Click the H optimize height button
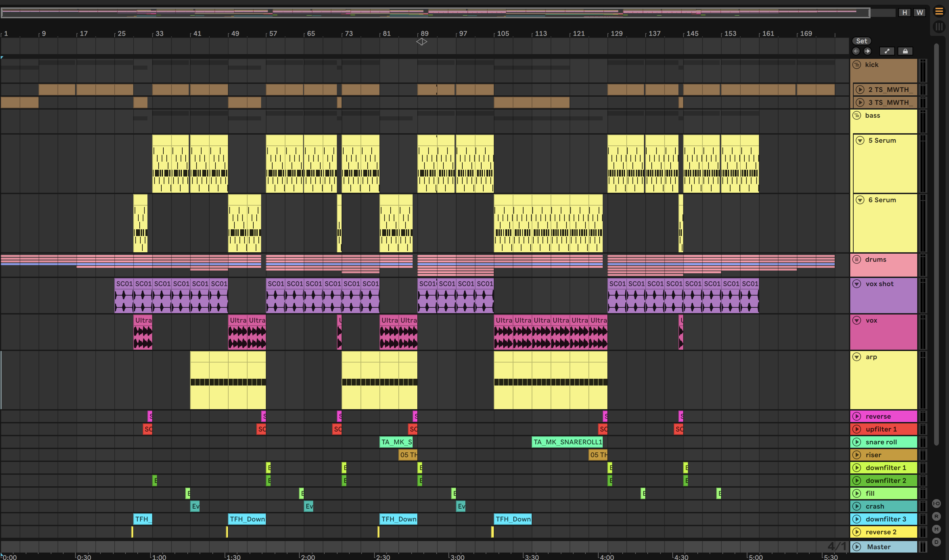 click(904, 13)
